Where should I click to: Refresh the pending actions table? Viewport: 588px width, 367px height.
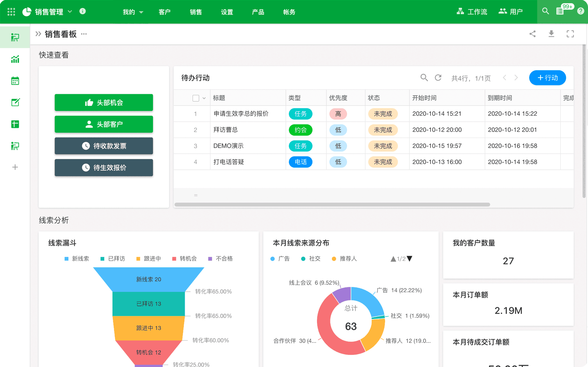tap(438, 78)
